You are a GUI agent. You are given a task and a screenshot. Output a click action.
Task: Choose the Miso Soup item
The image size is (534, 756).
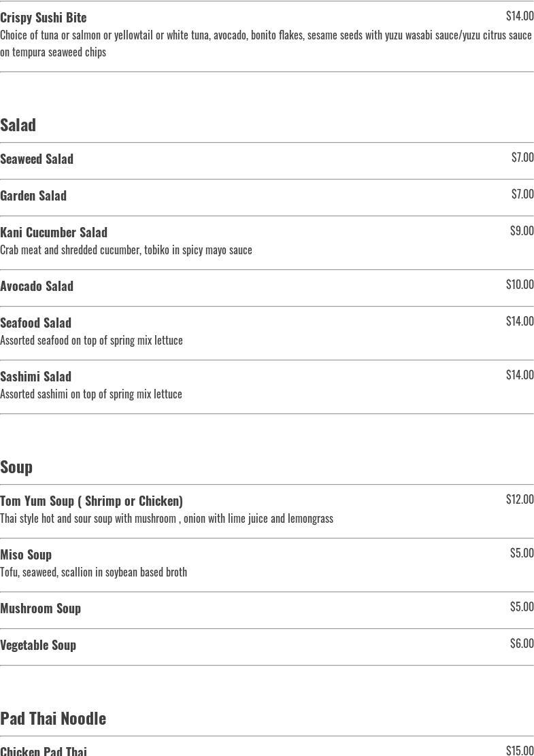[x=26, y=555]
